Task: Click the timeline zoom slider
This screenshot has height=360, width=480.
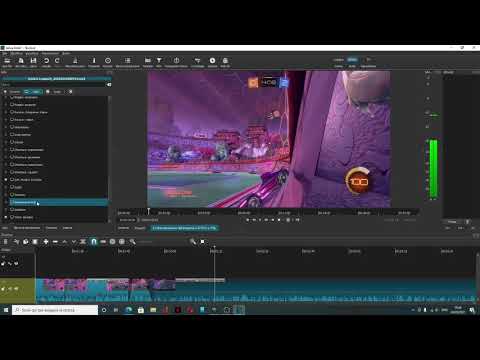Action: [x=163, y=242]
